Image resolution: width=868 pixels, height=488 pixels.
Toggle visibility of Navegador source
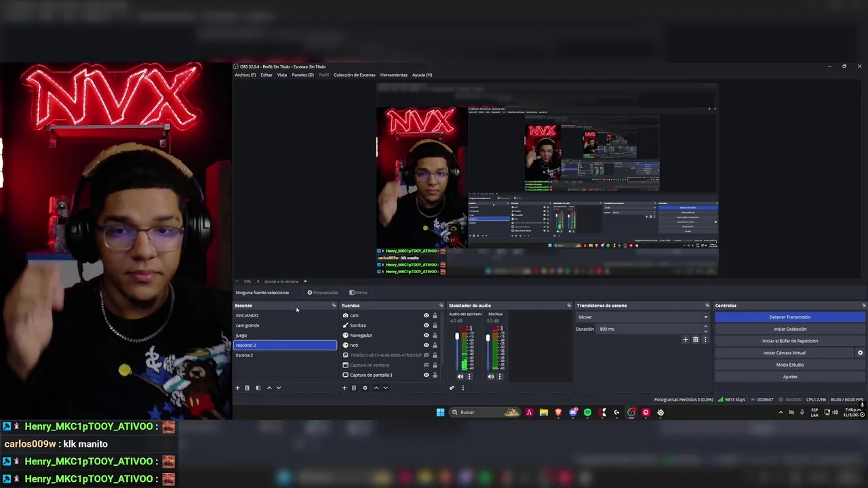point(426,335)
